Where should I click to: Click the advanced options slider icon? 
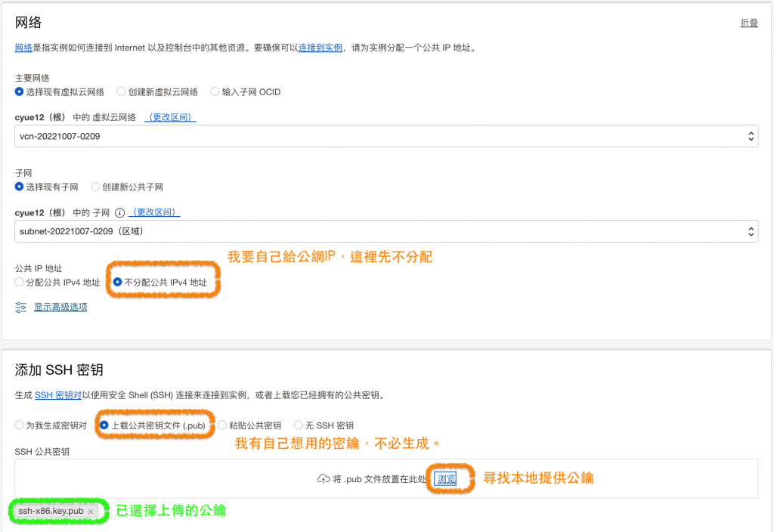(21, 307)
